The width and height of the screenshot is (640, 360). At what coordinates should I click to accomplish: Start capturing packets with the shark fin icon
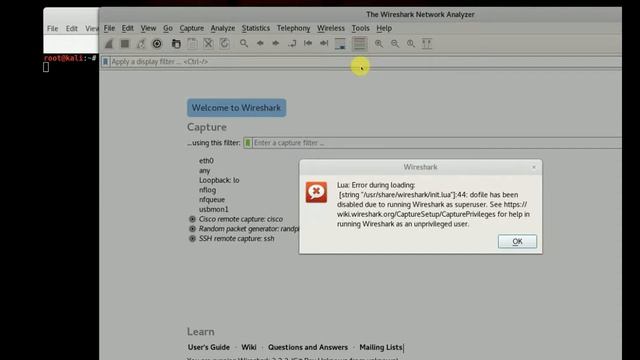pyautogui.click(x=109, y=44)
